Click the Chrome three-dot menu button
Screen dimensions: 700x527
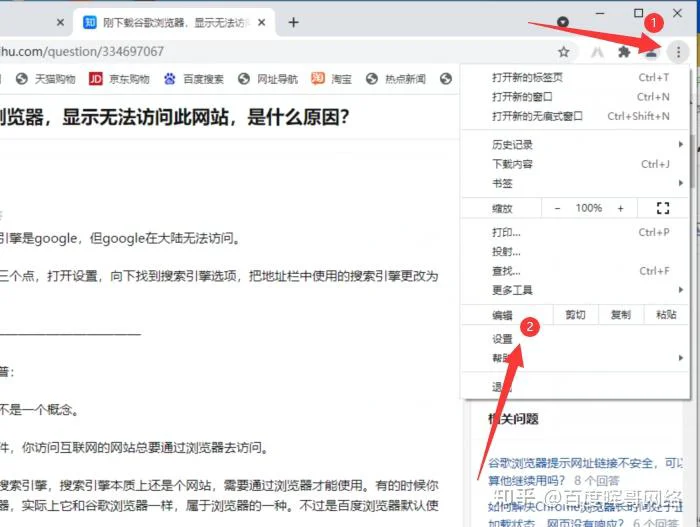point(679,52)
